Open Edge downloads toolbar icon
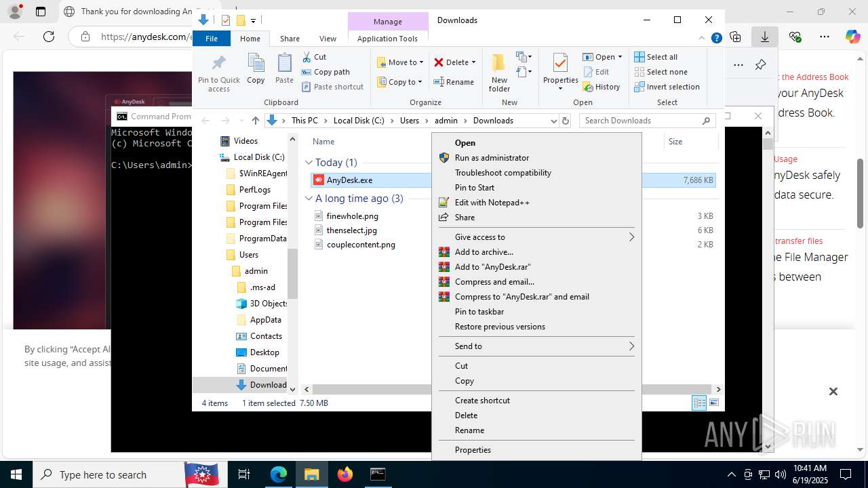Screen dimensions: 868x488 (x=764, y=37)
